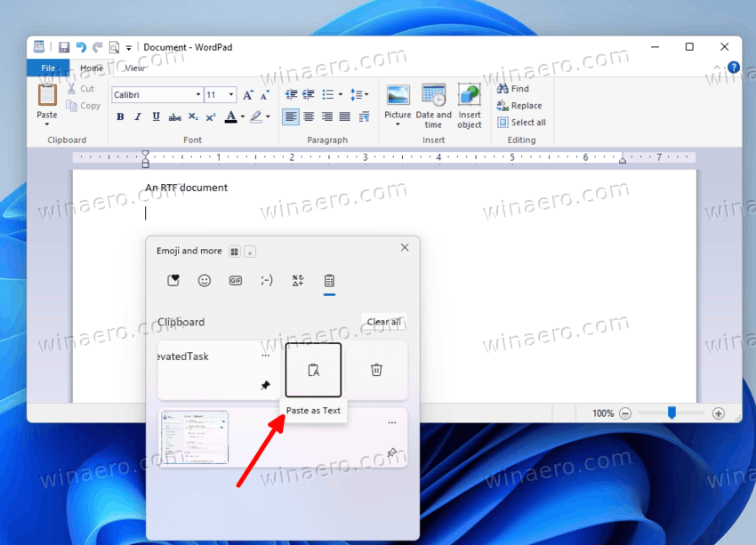Click the large Paste clipboard icon

[x=47, y=94]
